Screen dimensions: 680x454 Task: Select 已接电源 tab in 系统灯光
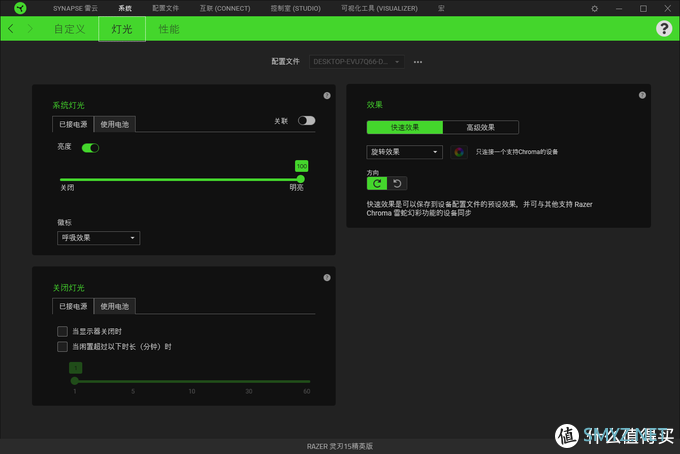pyautogui.click(x=73, y=124)
